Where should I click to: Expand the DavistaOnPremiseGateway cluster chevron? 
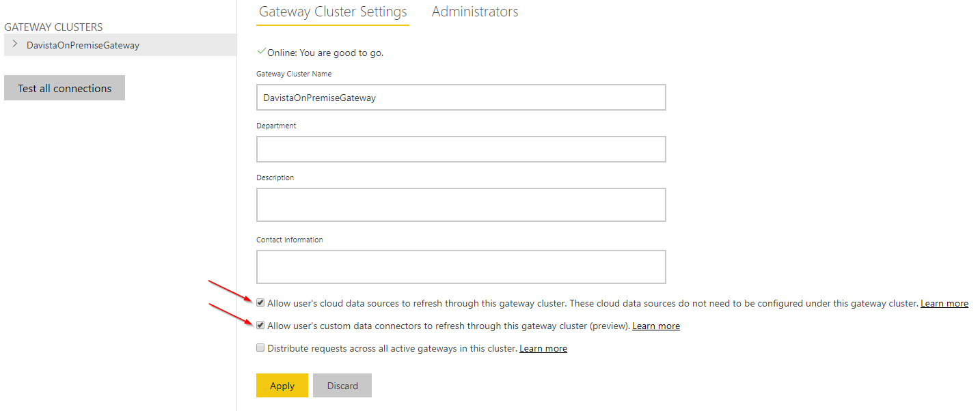pyautogui.click(x=14, y=44)
